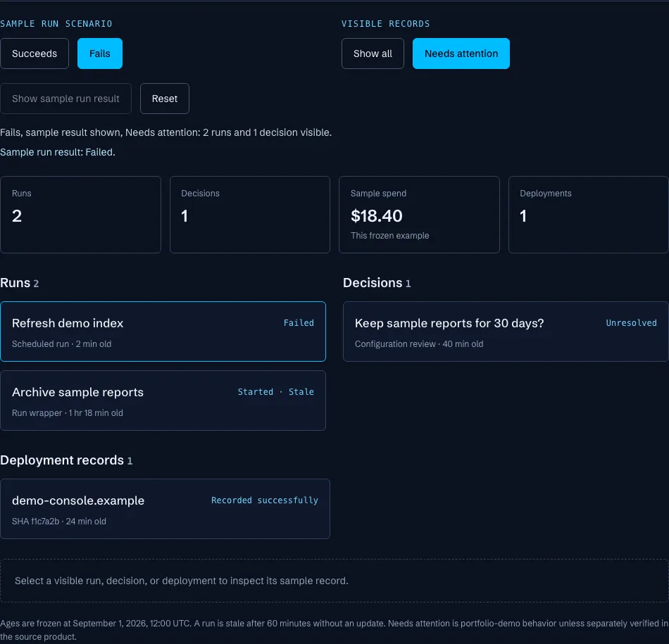Click the empty sample record inspector panel
This screenshot has height=644, width=669.
coord(334,581)
